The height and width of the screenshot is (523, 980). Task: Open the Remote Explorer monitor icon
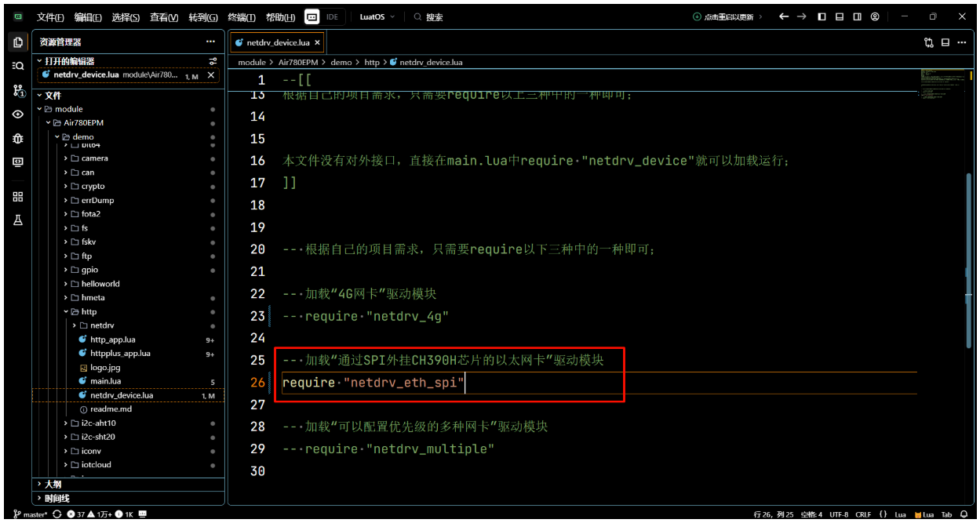click(18, 162)
